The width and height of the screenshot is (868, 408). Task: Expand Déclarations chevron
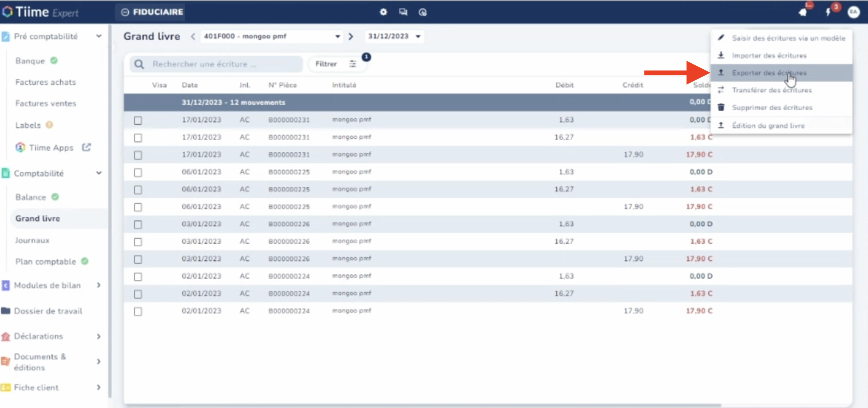[x=99, y=336]
